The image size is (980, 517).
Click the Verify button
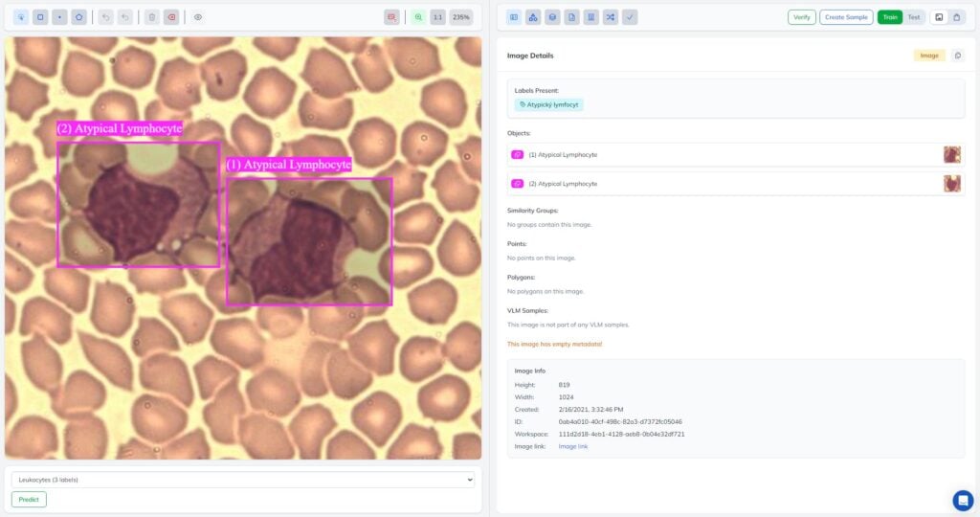(x=801, y=17)
